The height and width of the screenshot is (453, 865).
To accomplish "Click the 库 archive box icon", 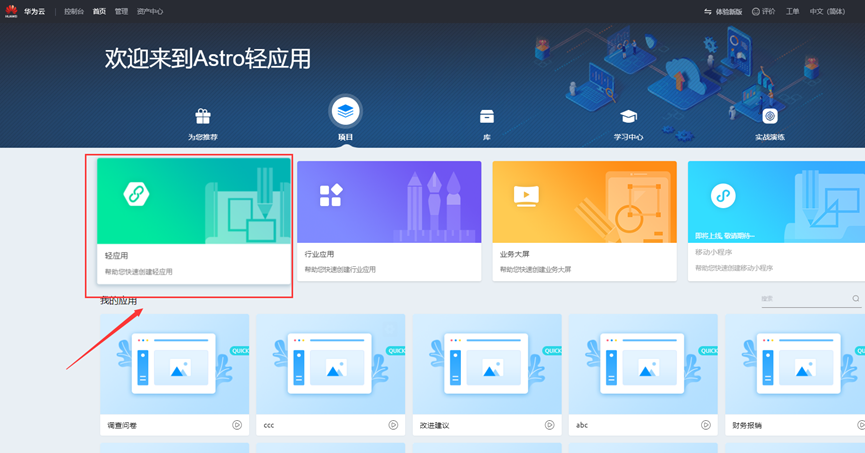I will pyautogui.click(x=487, y=116).
